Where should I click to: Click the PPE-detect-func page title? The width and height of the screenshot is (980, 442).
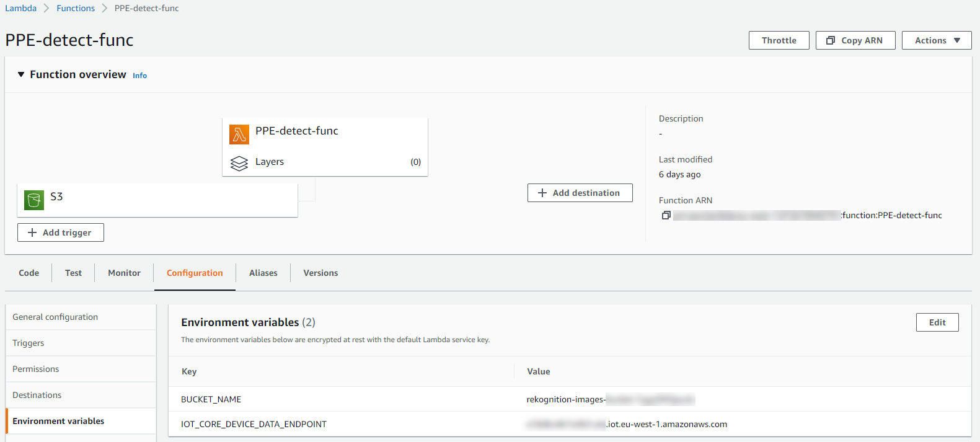[x=69, y=40]
